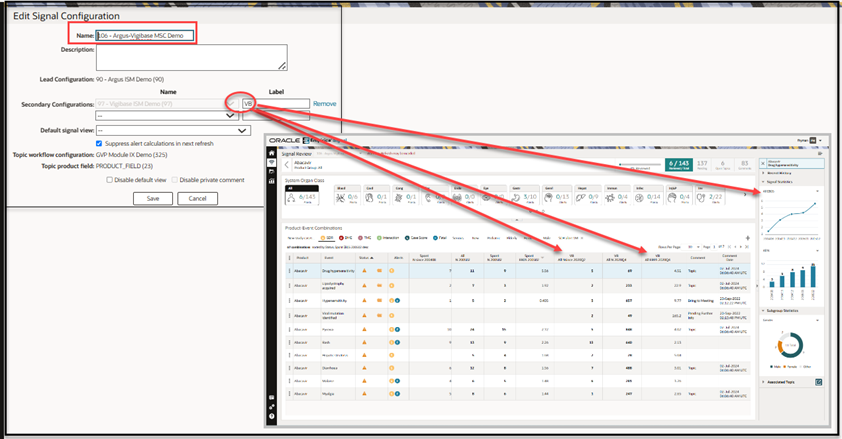Click the VB Label input field

[276, 104]
